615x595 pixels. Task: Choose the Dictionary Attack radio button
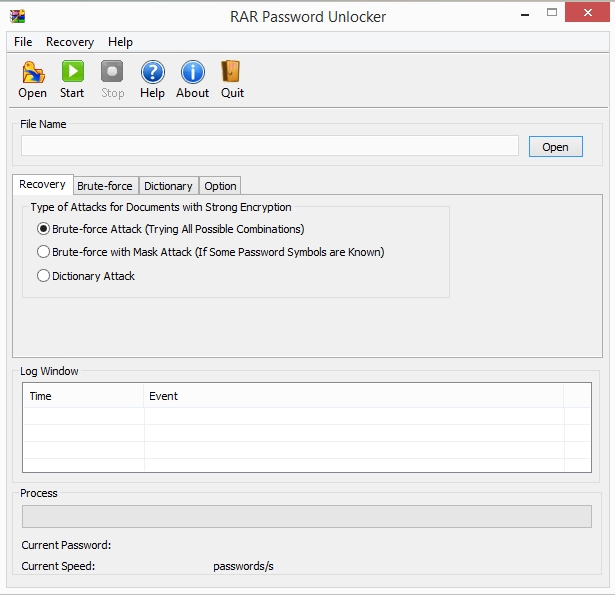pyautogui.click(x=43, y=276)
